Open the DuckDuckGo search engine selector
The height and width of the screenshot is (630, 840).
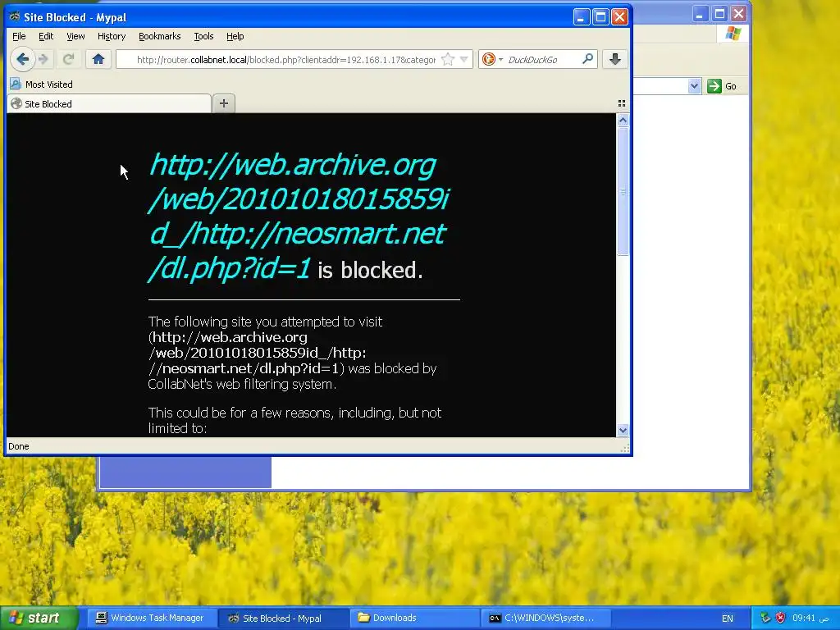tap(492, 59)
